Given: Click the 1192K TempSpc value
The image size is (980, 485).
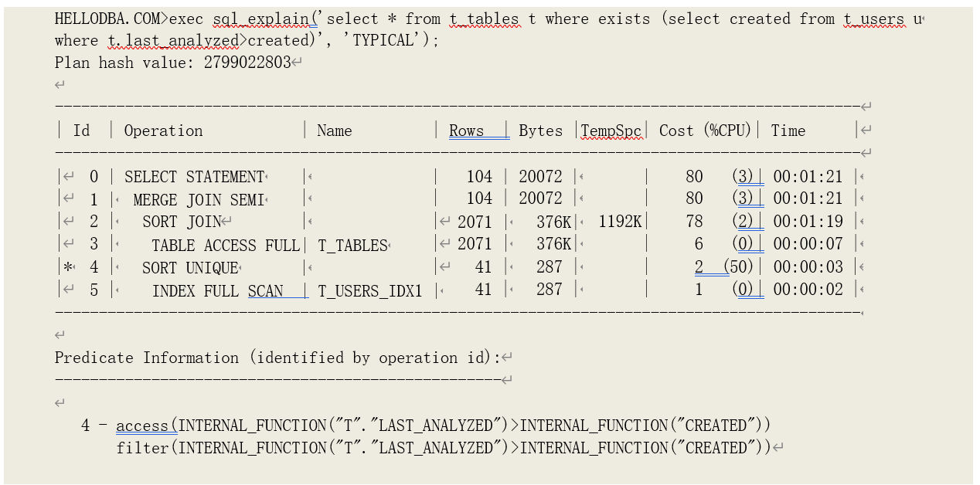Looking at the screenshot, I should 620,222.
